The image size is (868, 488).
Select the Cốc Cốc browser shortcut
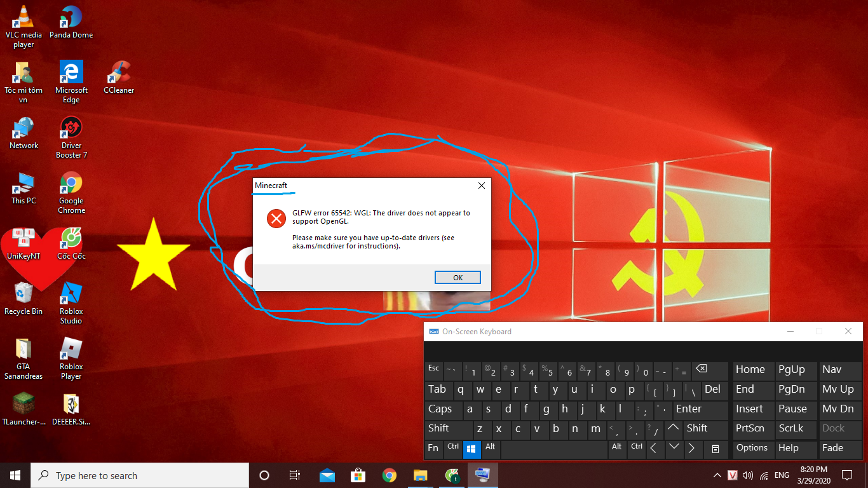point(71,243)
